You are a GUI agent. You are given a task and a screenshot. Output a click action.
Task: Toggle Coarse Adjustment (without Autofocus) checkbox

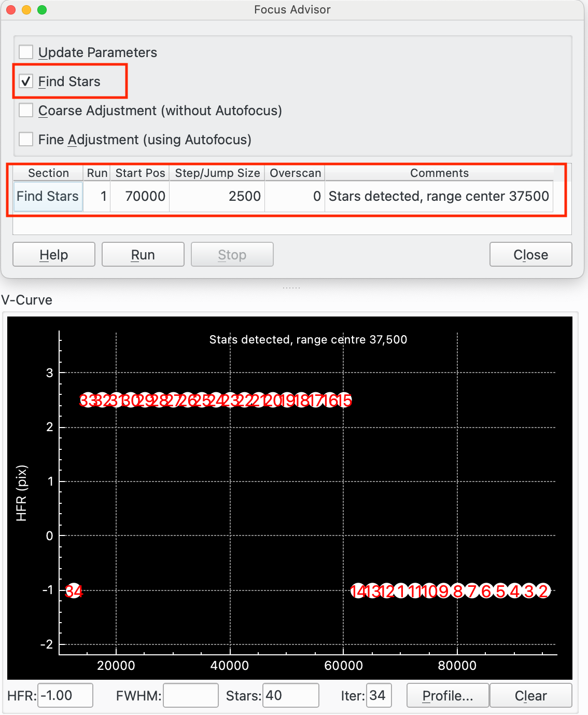[26, 111]
